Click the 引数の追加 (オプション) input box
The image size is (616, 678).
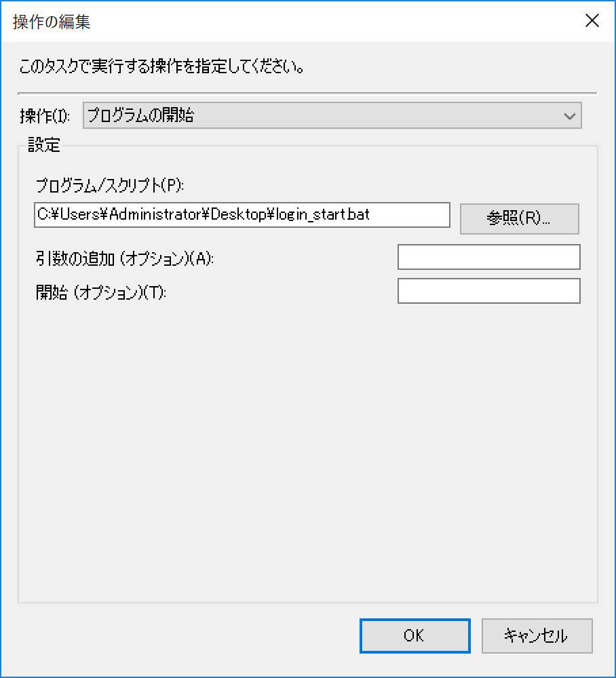[489, 257]
